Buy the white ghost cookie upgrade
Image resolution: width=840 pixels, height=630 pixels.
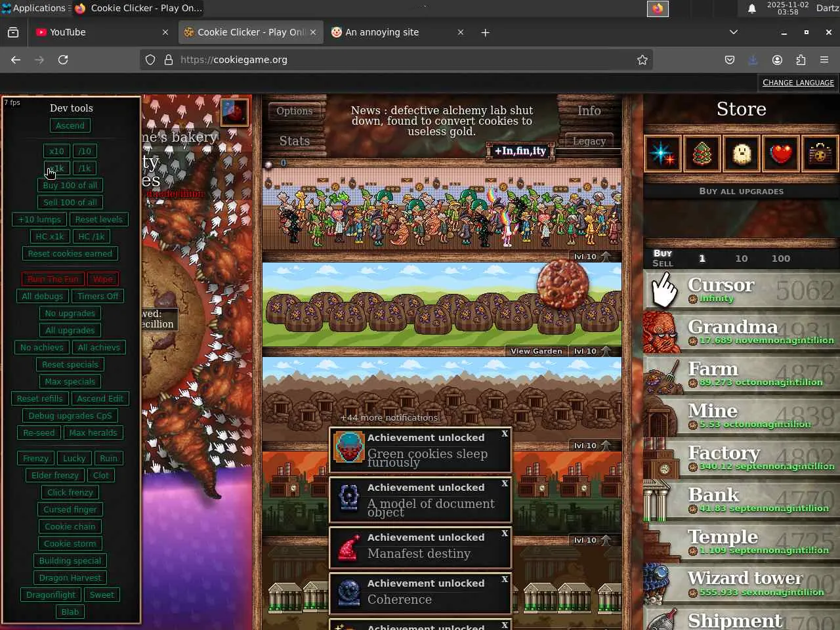click(x=742, y=154)
